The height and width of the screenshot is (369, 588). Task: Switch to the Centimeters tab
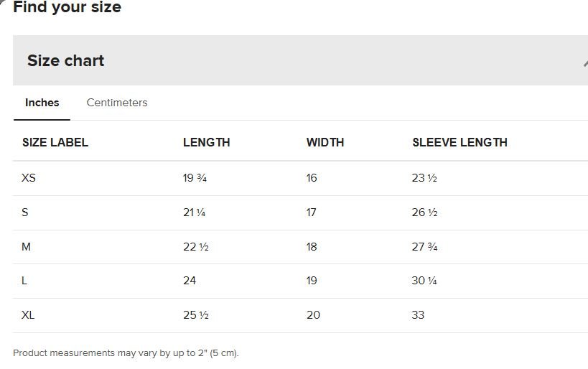[x=117, y=103]
